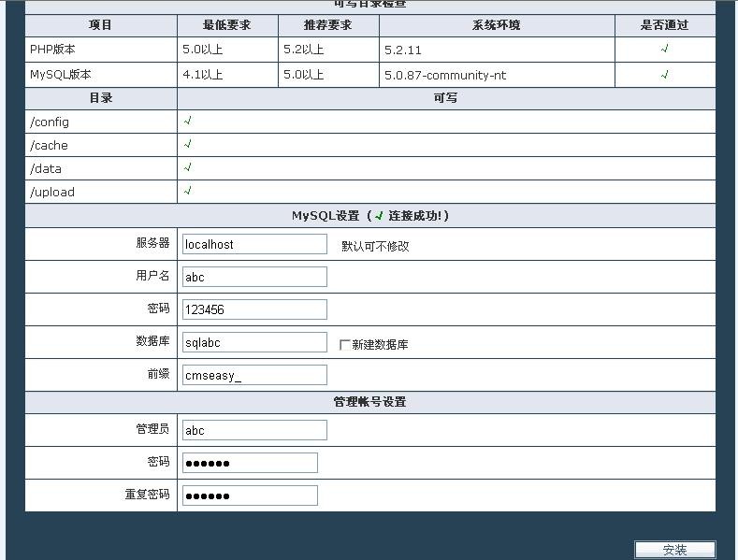Click the 连接成功 checkmark in MySQL设置 header
738x560 pixels.
click(x=380, y=216)
